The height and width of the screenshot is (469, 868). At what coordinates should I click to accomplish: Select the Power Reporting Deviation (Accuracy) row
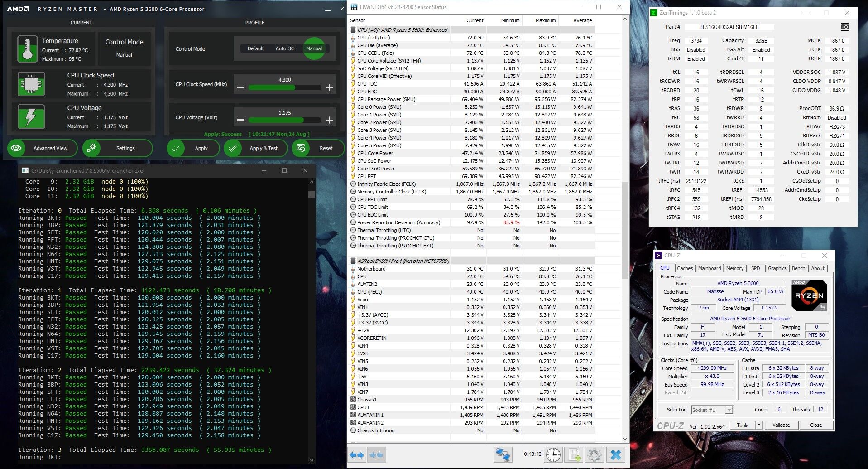point(471,222)
